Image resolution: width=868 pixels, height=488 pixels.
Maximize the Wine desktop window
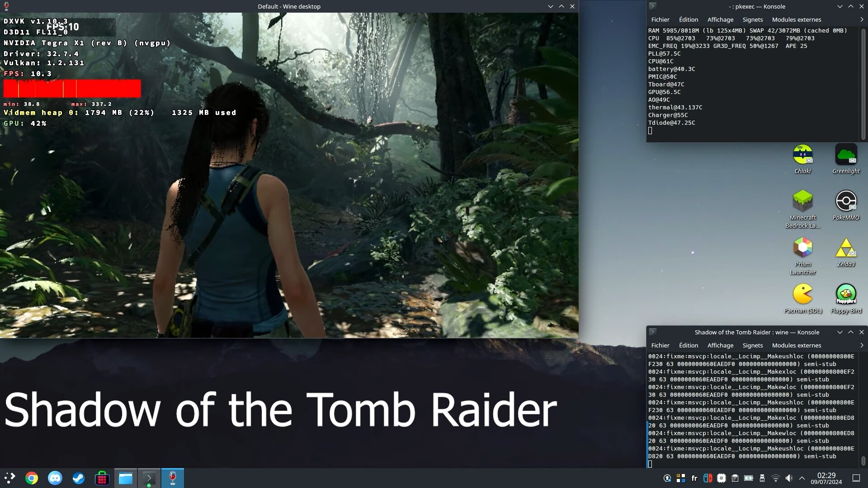pos(561,6)
